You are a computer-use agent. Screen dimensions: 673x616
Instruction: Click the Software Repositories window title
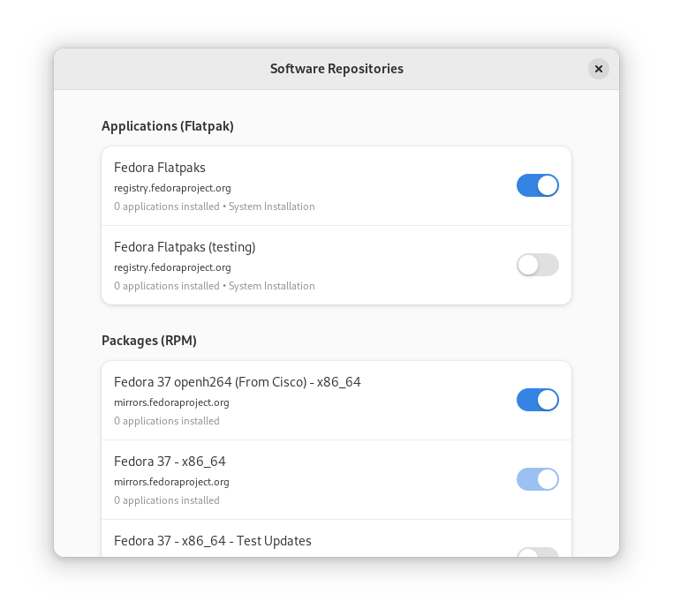pyautogui.click(x=336, y=69)
